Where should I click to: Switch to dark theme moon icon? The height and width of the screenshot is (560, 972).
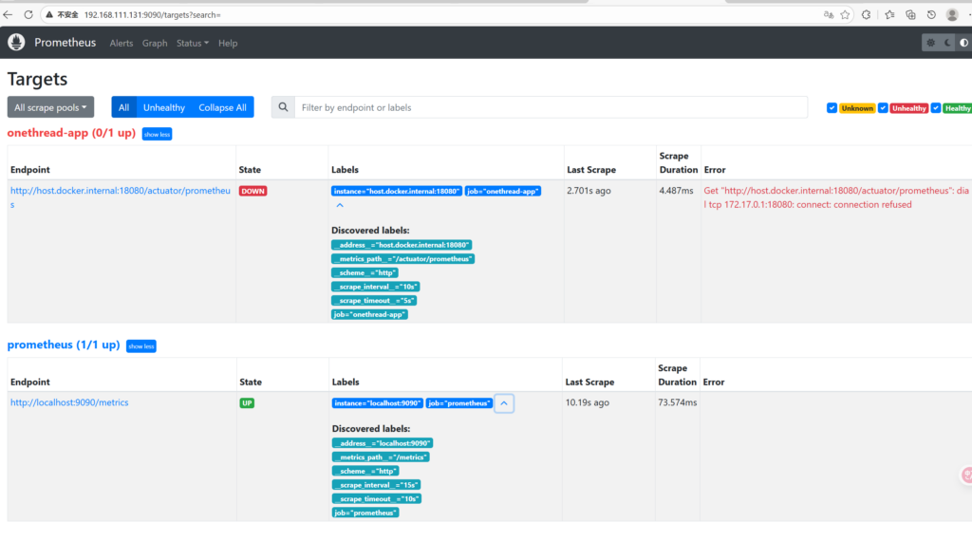(x=947, y=43)
